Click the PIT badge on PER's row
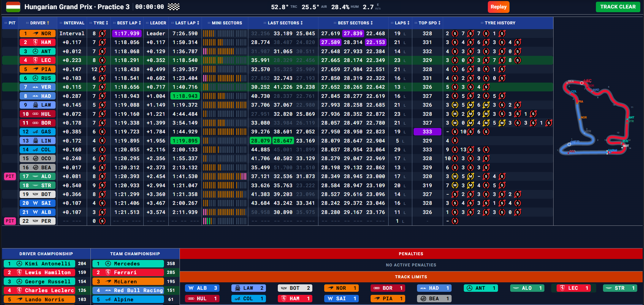Image resolution: width=644 pixels, height=305 pixels. [10, 221]
